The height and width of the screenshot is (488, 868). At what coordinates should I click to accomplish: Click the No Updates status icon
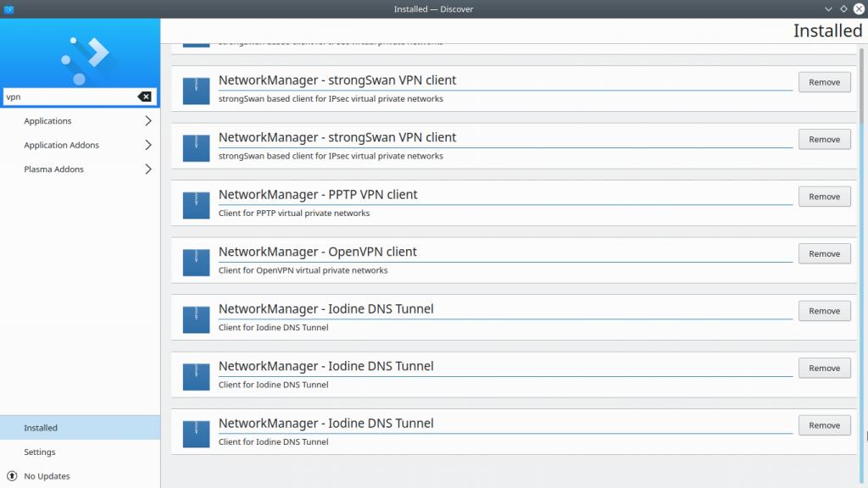point(12,476)
